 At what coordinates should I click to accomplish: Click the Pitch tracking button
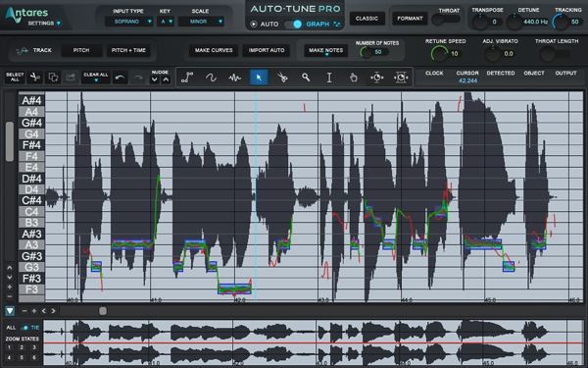(x=81, y=50)
